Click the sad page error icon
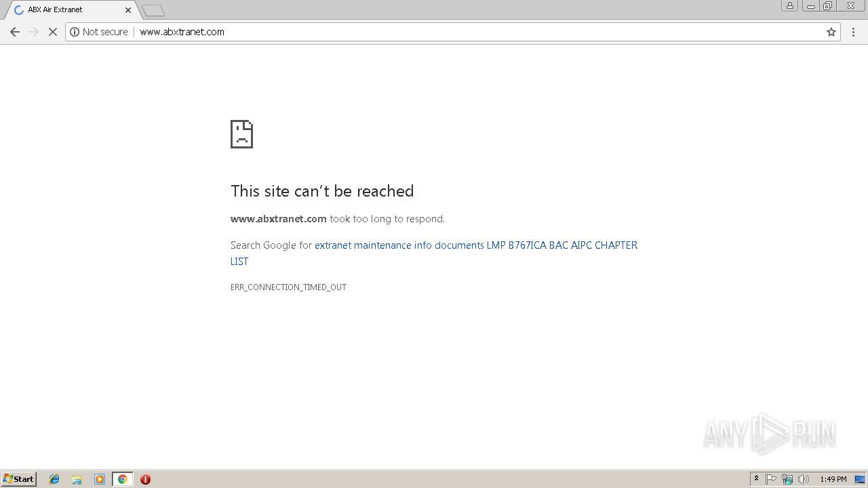 [241, 134]
